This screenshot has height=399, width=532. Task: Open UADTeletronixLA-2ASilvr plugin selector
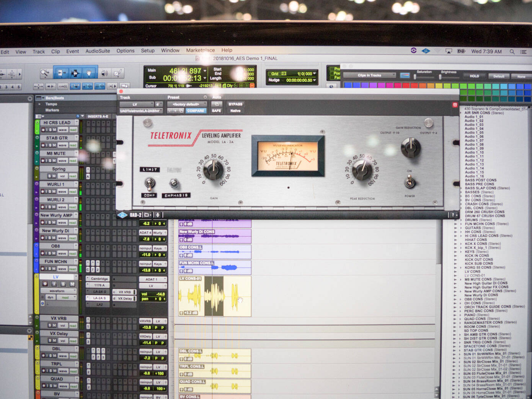pyautogui.click(x=142, y=111)
